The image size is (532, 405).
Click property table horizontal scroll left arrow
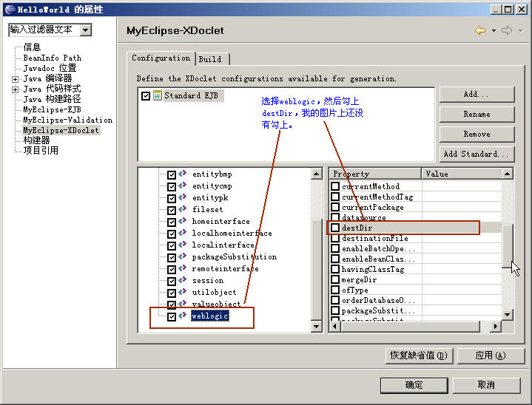pyautogui.click(x=335, y=327)
